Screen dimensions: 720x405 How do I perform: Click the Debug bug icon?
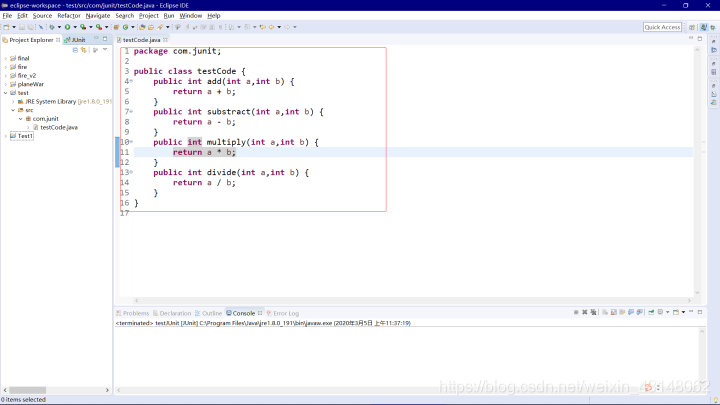point(52,27)
